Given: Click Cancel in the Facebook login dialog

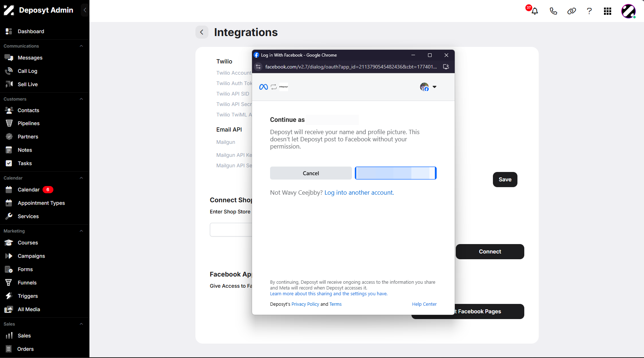Looking at the screenshot, I should pyautogui.click(x=311, y=173).
